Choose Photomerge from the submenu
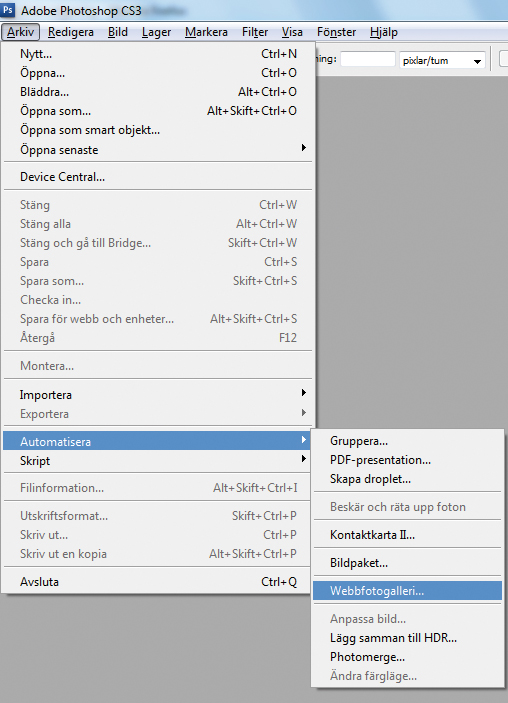508x703 pixels. [x=408, y=657]
